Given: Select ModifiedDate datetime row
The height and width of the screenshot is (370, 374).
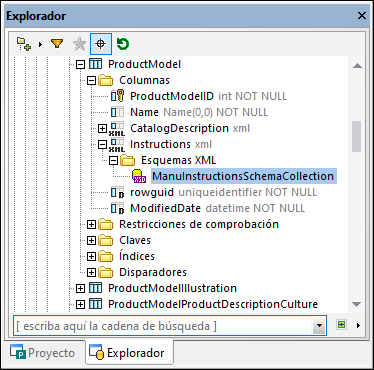Looking at the screenshot, I should pyautogui.click(x=217, y=208).
